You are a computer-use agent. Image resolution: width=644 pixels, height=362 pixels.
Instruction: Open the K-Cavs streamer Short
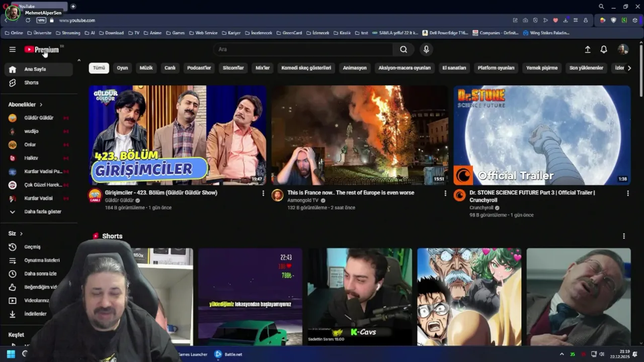pos(360,297)
